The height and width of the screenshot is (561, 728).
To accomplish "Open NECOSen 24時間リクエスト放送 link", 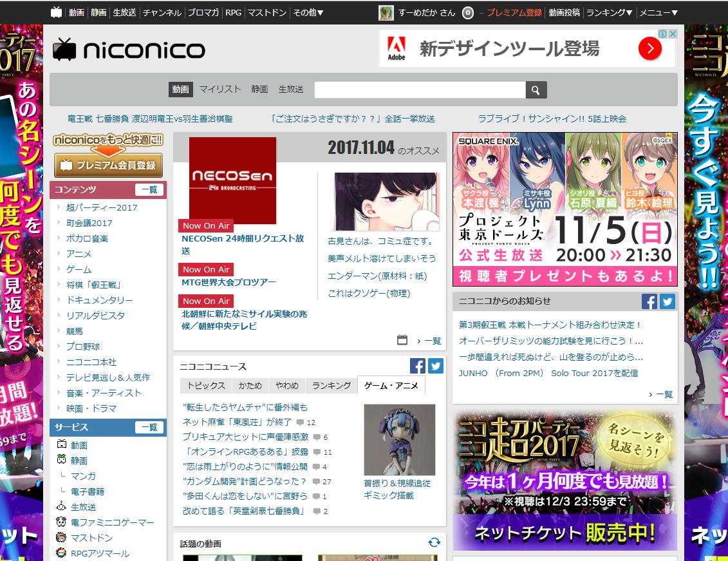I will [243, 244].
